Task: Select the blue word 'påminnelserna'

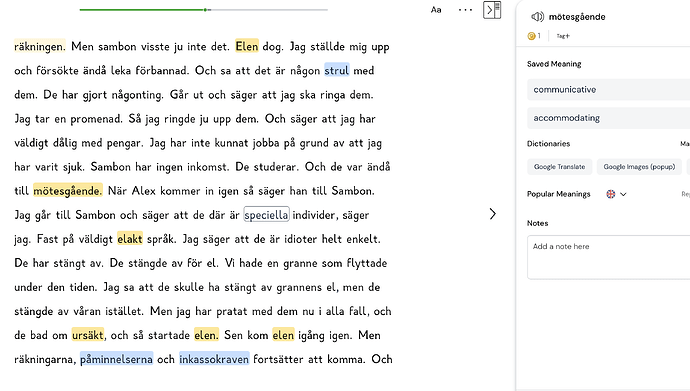Action: 117,359
